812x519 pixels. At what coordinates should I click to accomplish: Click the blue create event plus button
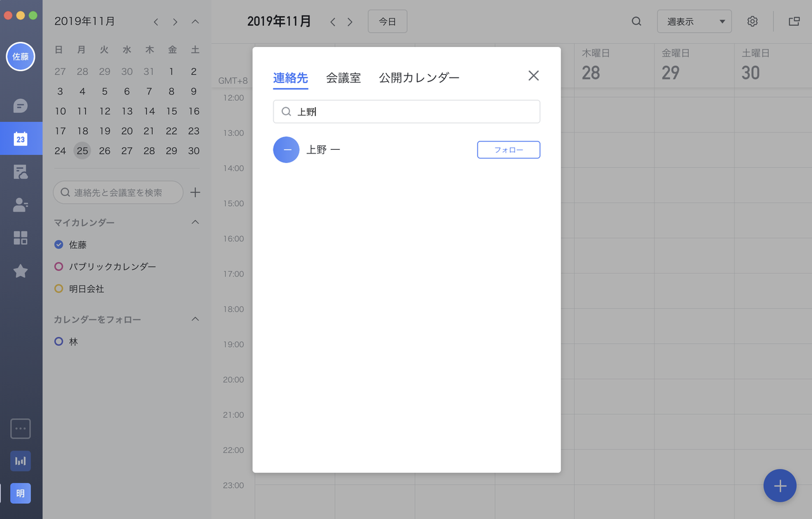[780, 486]
